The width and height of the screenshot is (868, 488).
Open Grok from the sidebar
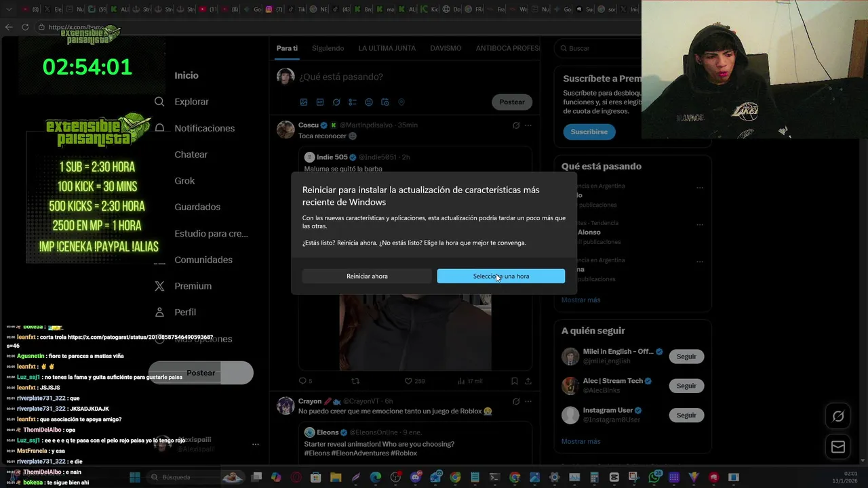(184, 181)
